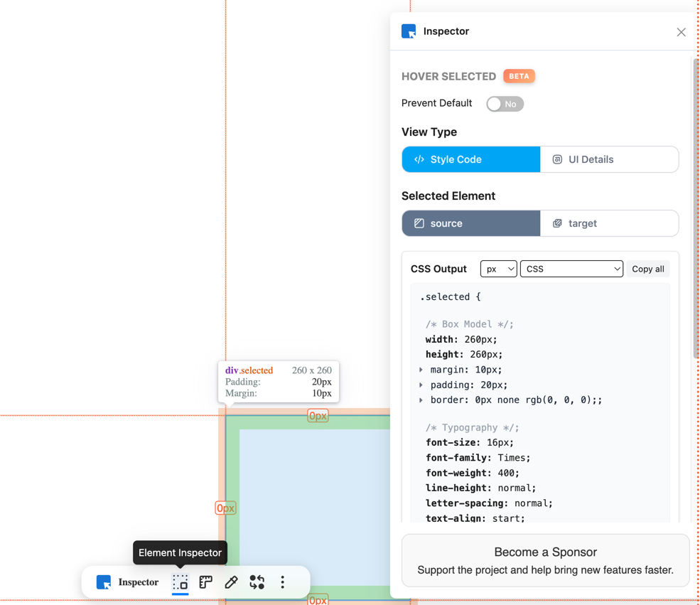Expand the margin property details

[x=421, y=370]
